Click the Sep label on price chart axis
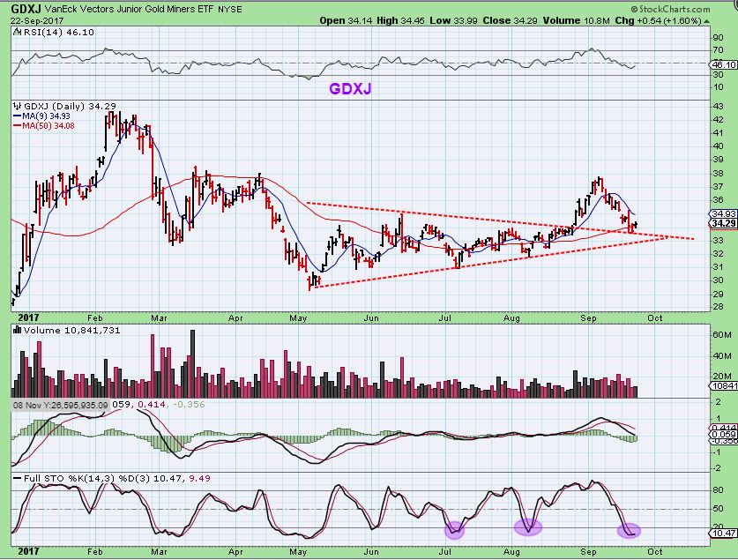738x560 pixels. pos(588,318)
